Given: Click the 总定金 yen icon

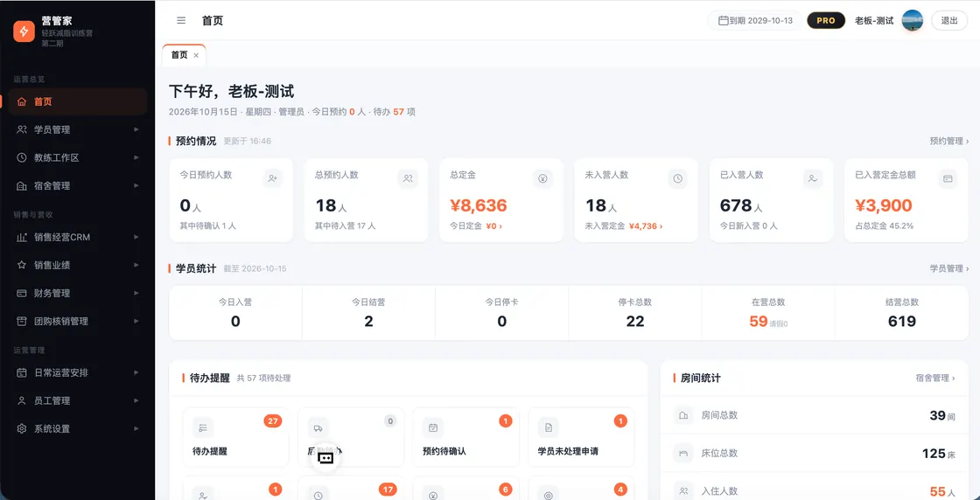Looking at the screenshot, I should click(542, 178).
